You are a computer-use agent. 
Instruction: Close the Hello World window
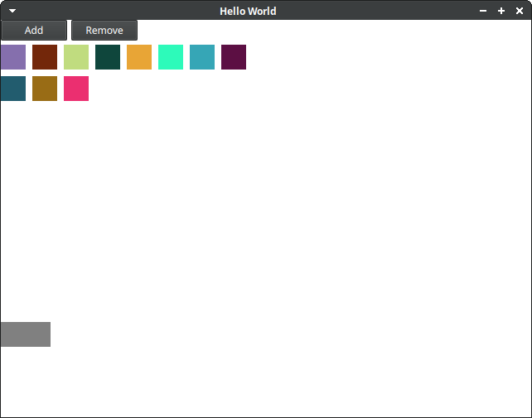pyautogui.click(x=520, y=11)
